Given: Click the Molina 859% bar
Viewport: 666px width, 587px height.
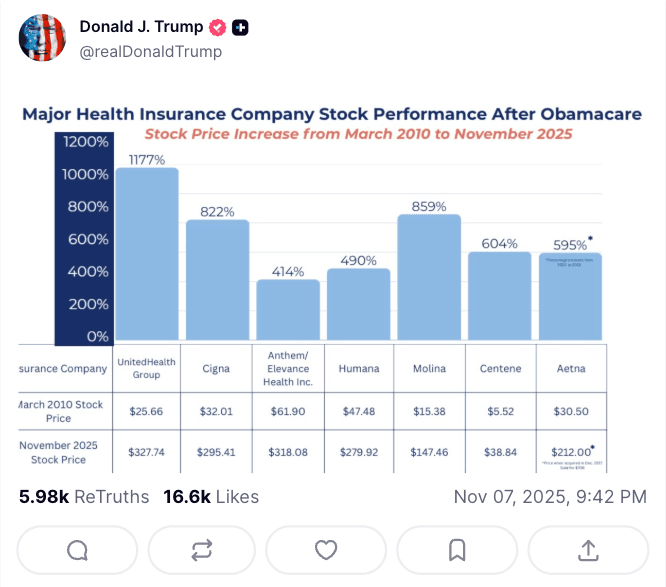Looking at the screenshot, I should 429,278.
